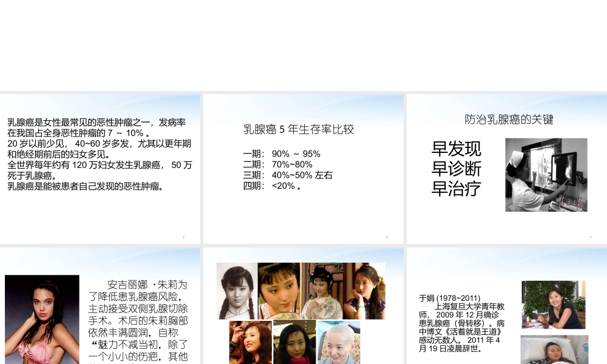Click the text "于娟 (1978~2011)"
Screen dimensions: 607x364
(x=449, y=298)
